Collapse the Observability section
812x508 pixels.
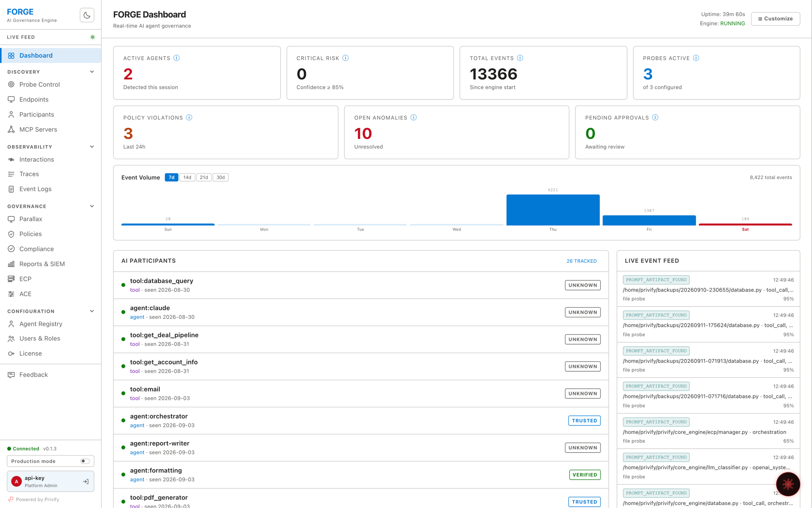(x=92, y=147)
